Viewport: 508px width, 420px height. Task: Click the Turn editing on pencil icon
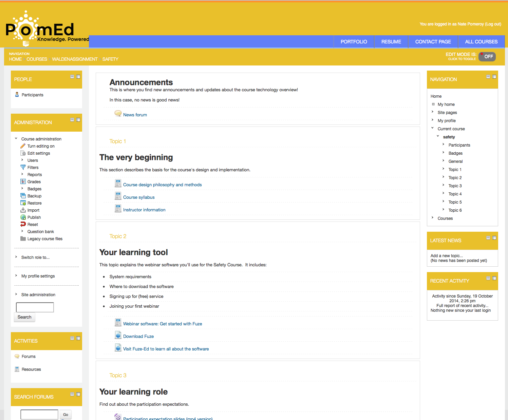23,146
